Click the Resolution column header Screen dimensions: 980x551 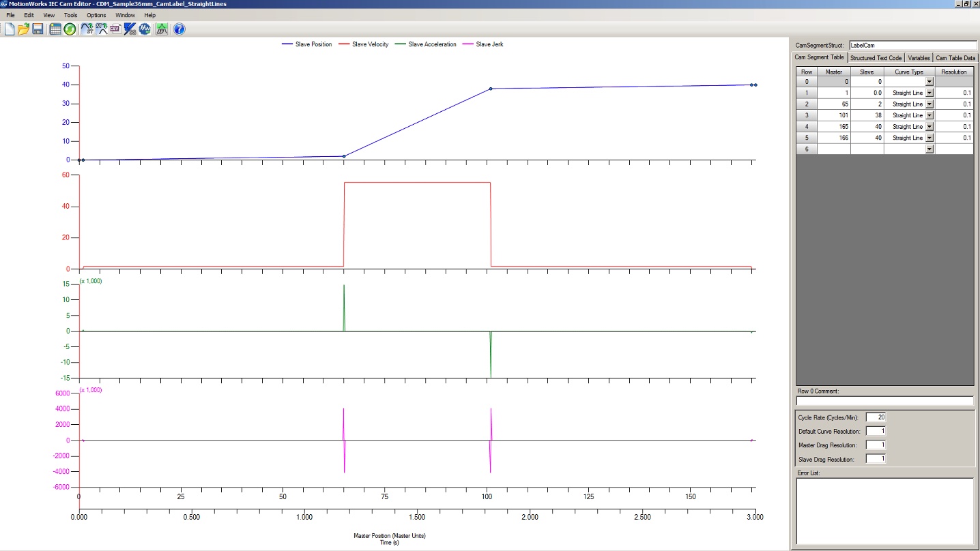point(953,72)
